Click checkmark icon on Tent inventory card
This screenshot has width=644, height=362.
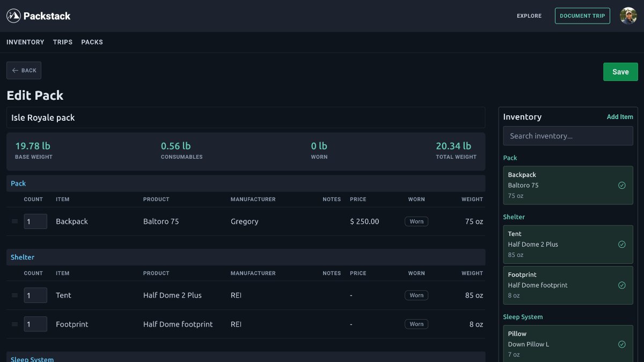(622, 245)
